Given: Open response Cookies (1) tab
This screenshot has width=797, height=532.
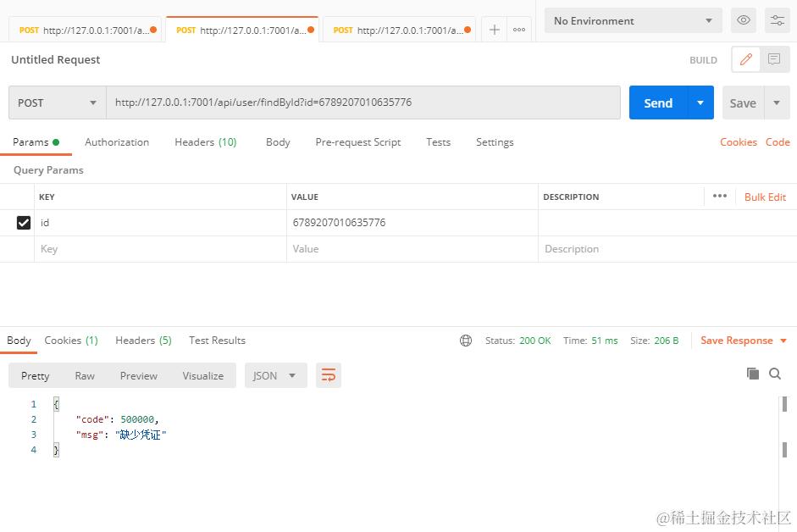Looking at the screenshot, I should 71,341.
